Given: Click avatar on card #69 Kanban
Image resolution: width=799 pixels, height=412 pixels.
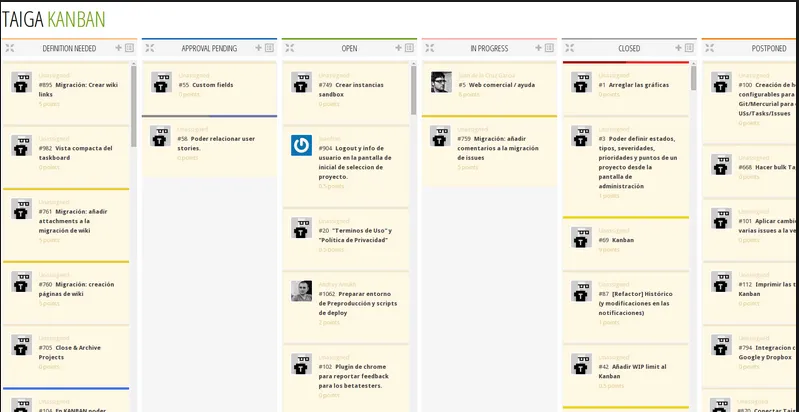Looking at the screenshot, I should click(581, 237).
